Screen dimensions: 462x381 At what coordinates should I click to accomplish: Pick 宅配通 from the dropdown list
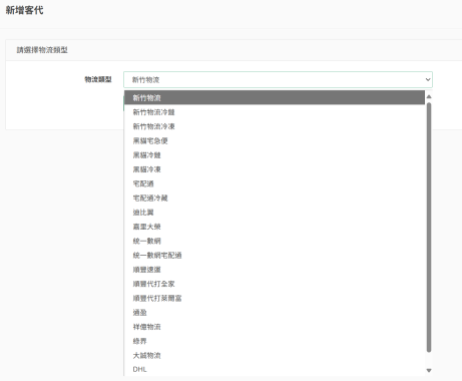(275, 184)
